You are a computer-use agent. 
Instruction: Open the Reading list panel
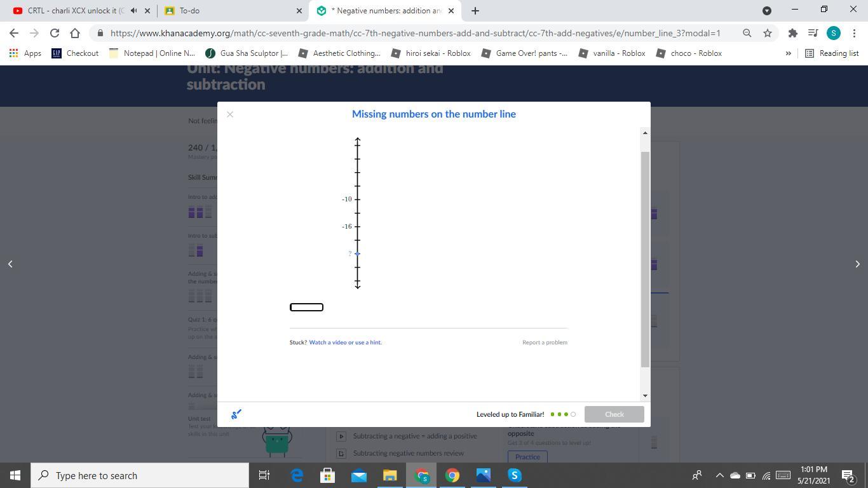pyautogui.click(x=832, y=53)
